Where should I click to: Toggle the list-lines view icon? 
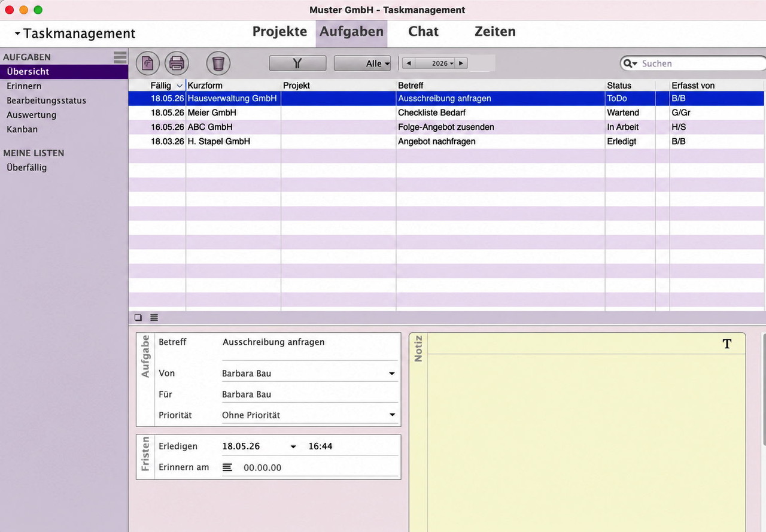pos(154,318)
